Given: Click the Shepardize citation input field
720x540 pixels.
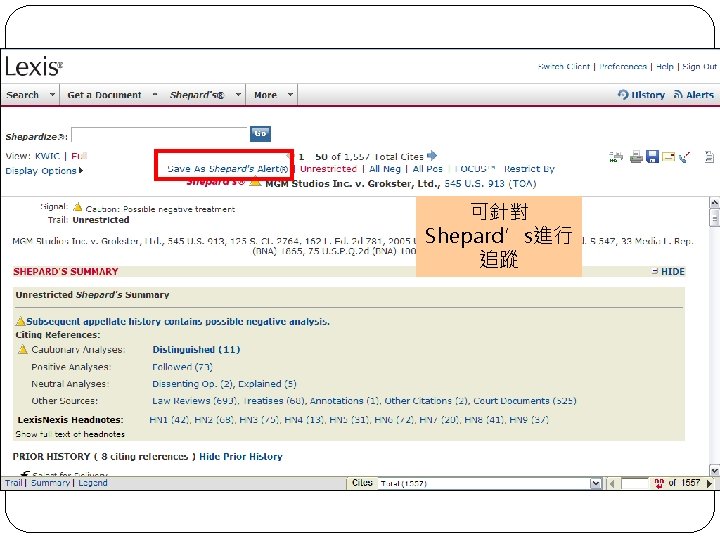Looking at the screenshot, I should 159,135.
